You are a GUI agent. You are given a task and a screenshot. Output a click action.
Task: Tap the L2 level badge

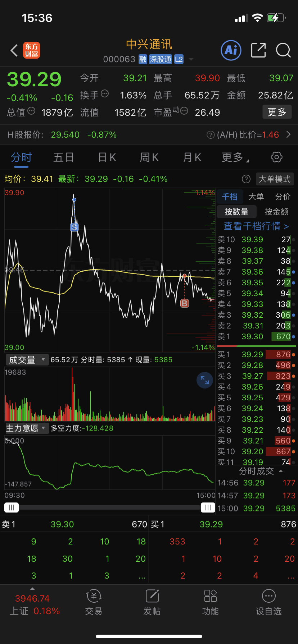click(x=179, y=59)
